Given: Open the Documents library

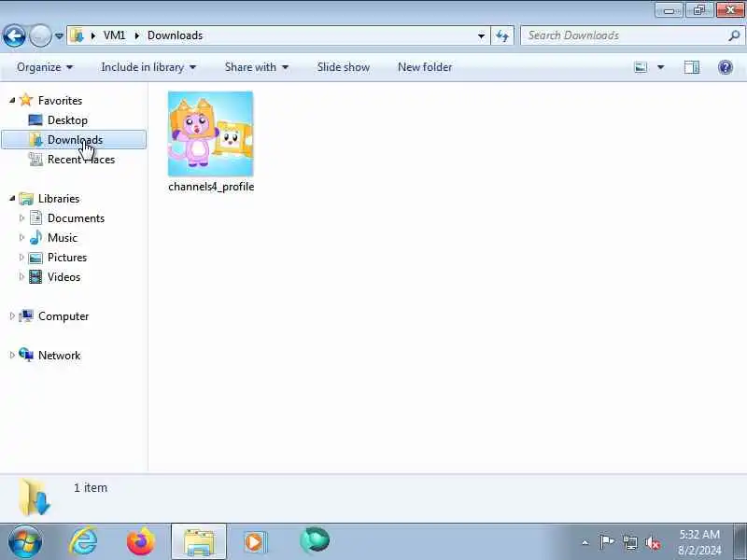Looking at the screenshot, I should coord(76,218).
